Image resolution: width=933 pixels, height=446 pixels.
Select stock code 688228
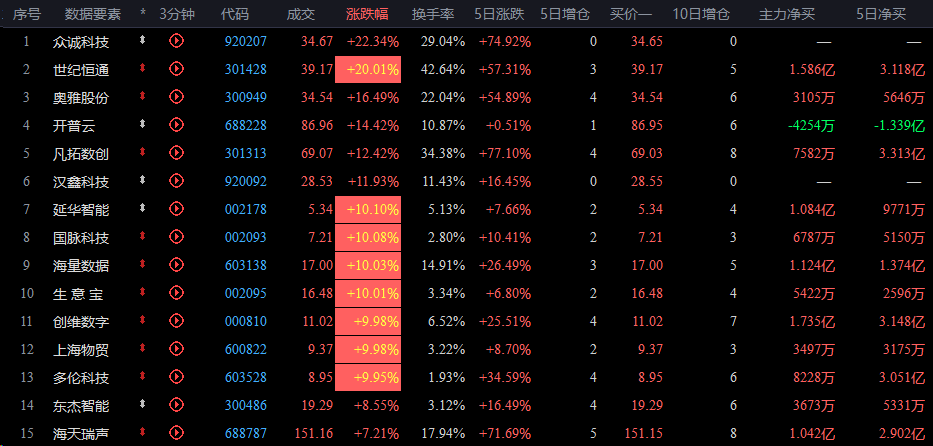coord(246,125)
